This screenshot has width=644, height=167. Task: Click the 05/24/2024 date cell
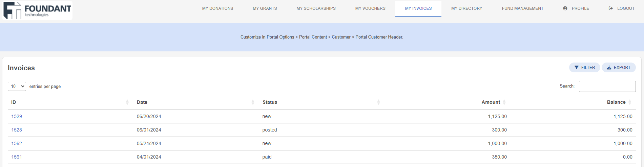point(149,143)
